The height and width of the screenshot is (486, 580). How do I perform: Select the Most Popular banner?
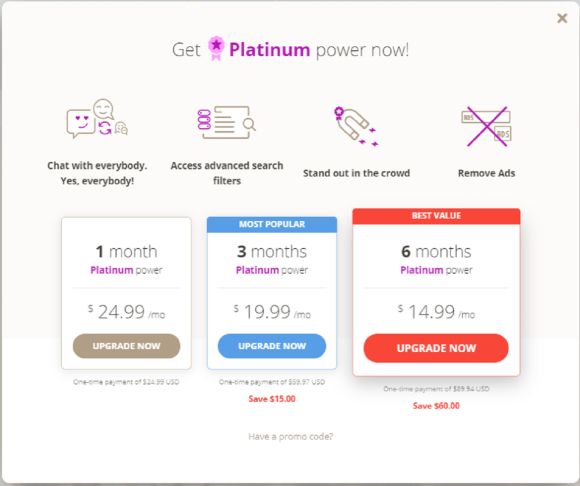pos(272,224)
